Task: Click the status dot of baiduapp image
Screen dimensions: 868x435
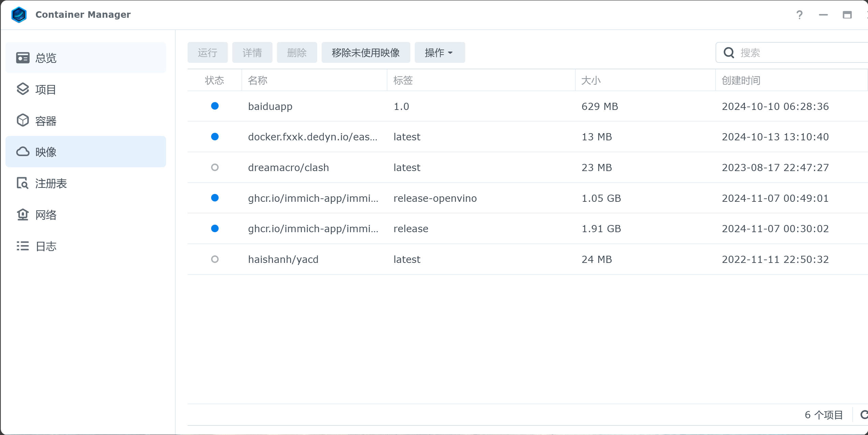Action: point(215,106)
